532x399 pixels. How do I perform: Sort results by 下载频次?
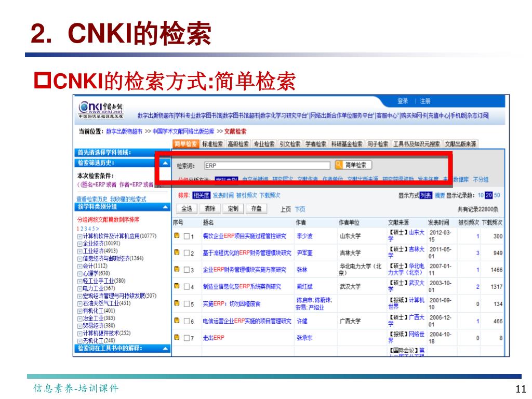point(270,195)
